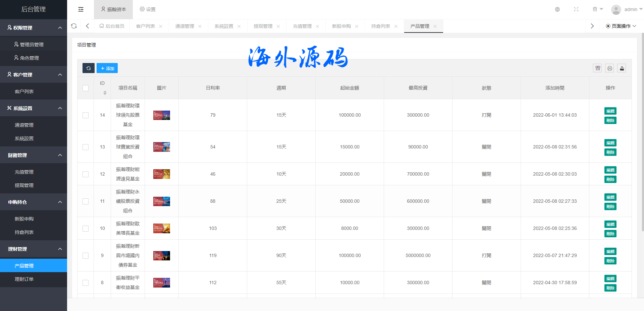Click the dark table reload button
This screenshot has width=644, height=311.
pos(89,68)
